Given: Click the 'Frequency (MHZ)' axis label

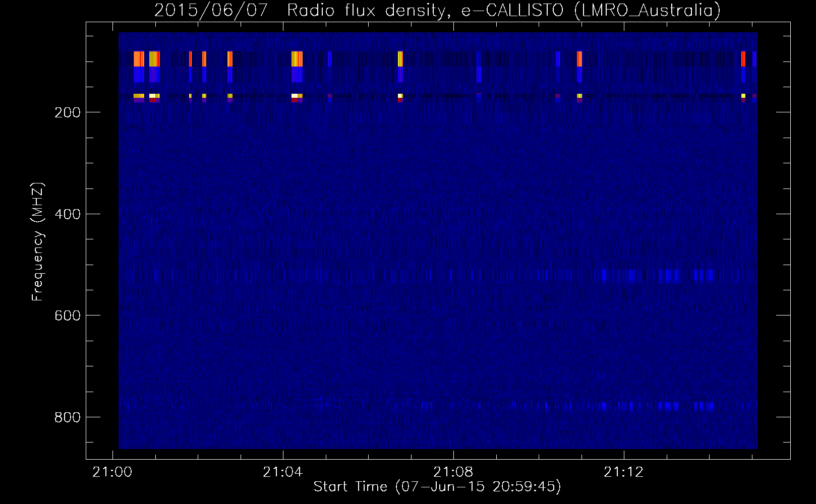Looking at the screenshot, I should click(x=38, y=241).
